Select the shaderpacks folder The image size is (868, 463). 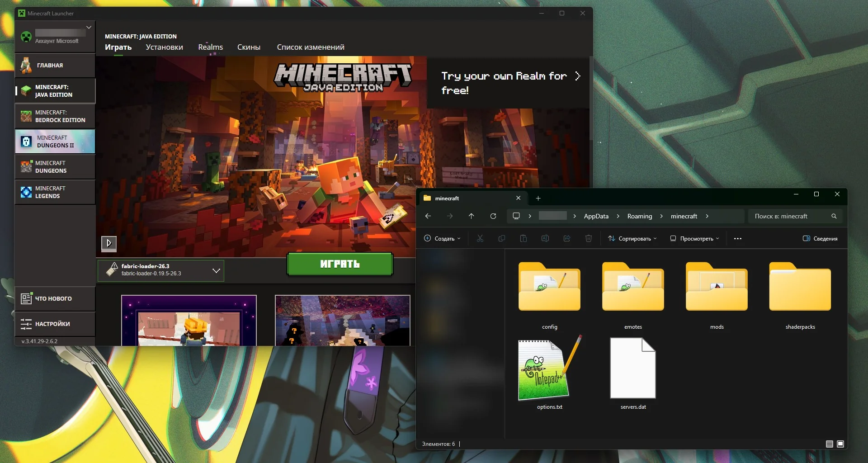pyautogui.click(x=800, y=296)
